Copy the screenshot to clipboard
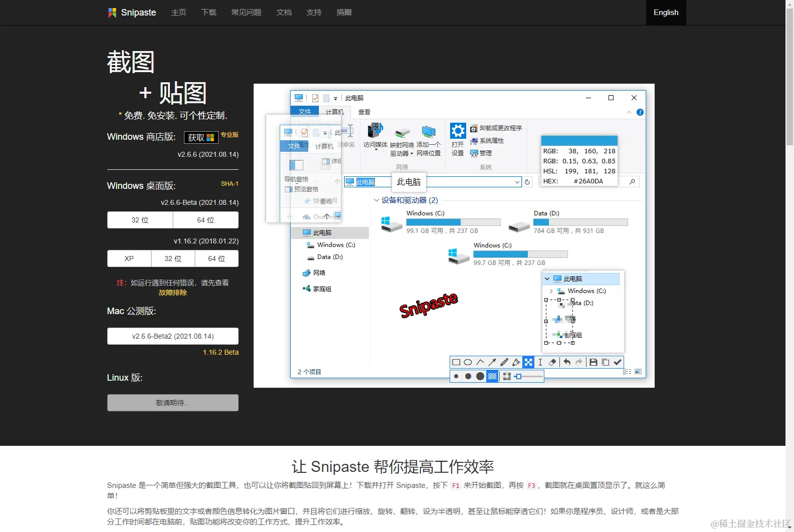Screen dimensions: 794x532 (606, 362)
